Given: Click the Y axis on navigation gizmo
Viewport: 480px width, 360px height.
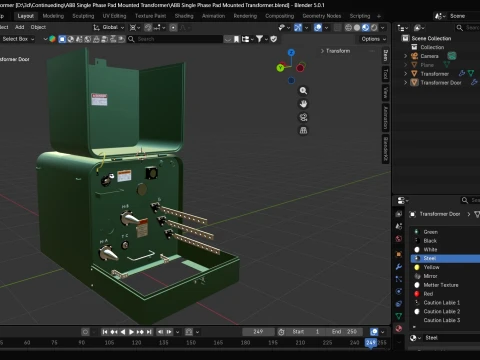Looking at the screenshot, I should 280,68.
